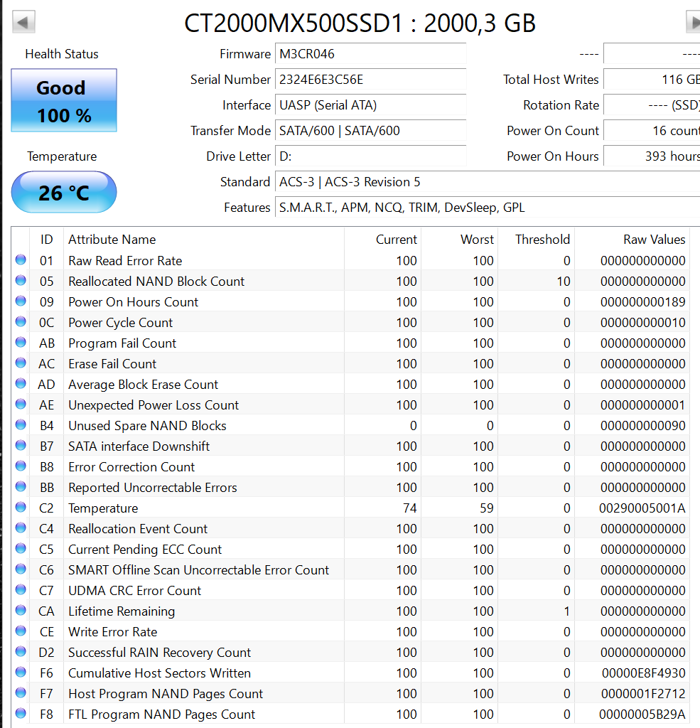Click the Total Host Writes value field
The image size is (700, 728).
652,80
